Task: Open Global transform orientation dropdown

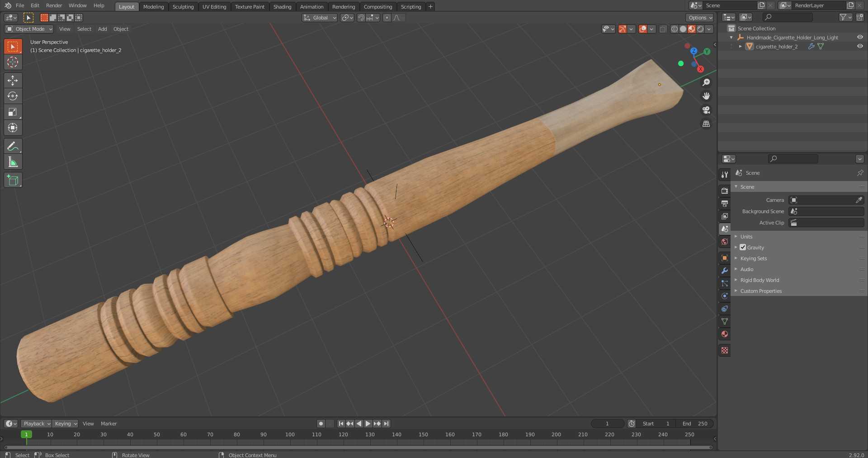Action: pyautogui.click(x=320, y=18)
